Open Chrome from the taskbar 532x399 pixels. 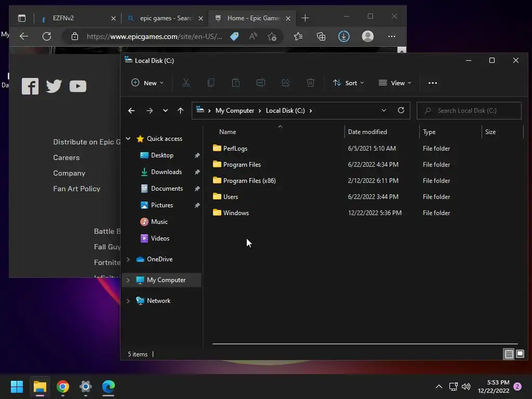63,387
